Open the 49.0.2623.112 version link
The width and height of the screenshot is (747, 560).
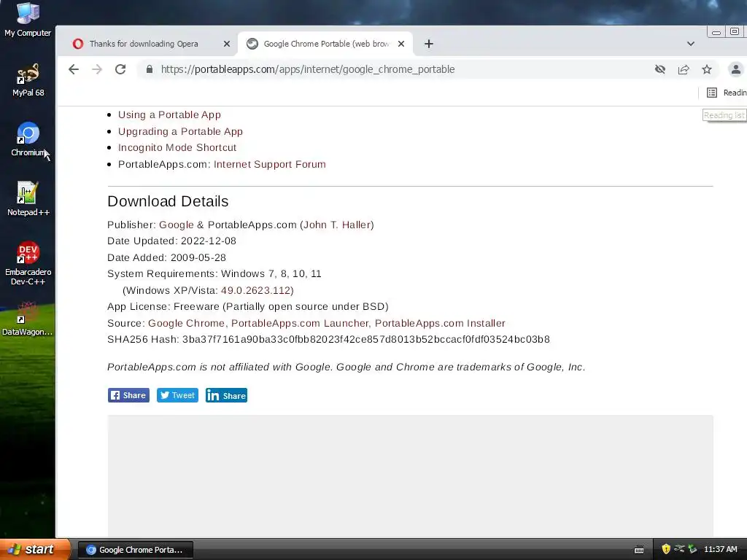tap(256, 290)
